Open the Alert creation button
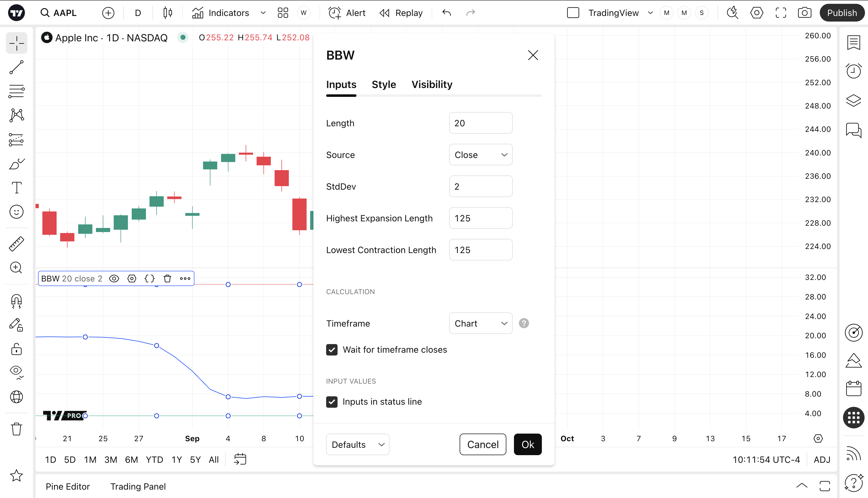Image resolution: width=868 pixels, height=498 pixels. (x=347, y=13)
